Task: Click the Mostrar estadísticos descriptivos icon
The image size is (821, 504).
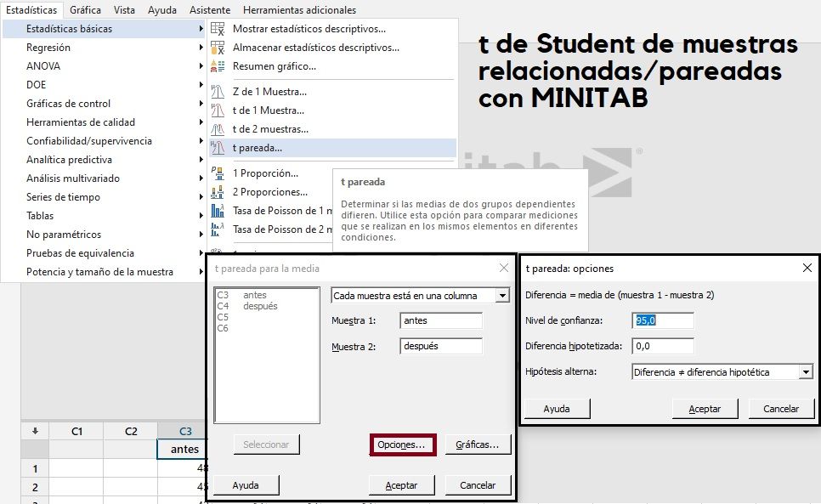Action: tap(218, 29)
